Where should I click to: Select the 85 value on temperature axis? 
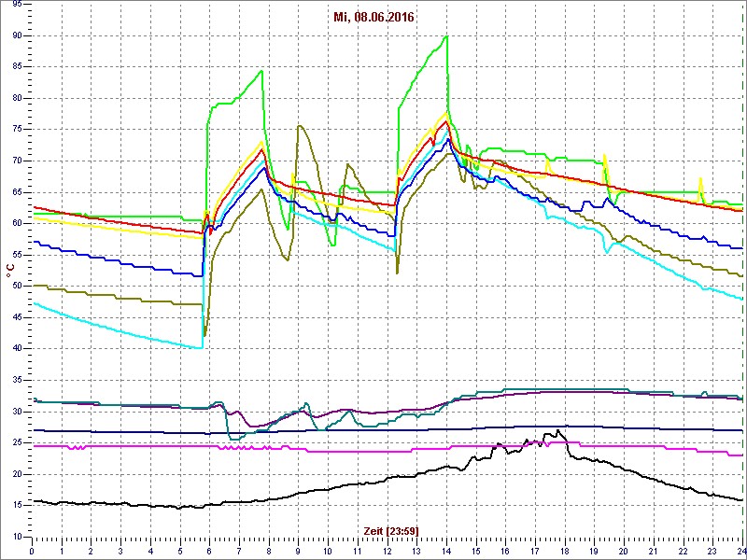pos(15,67)
